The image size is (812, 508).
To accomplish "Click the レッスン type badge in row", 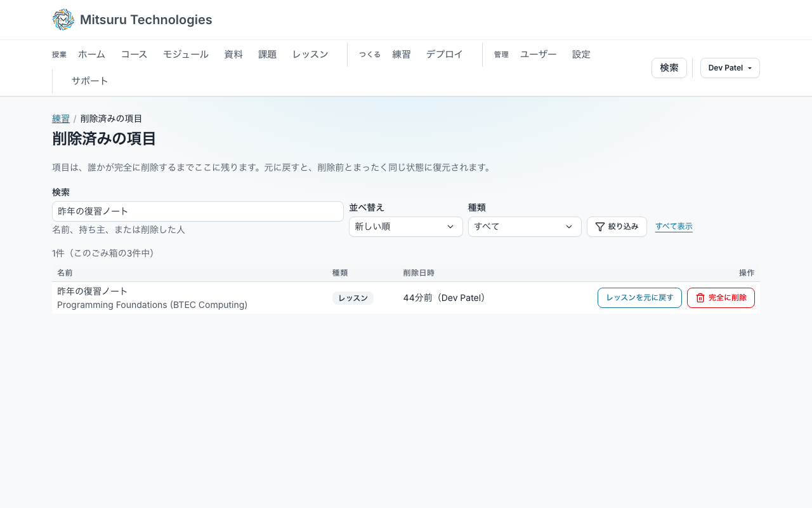I will click(353, 298).
